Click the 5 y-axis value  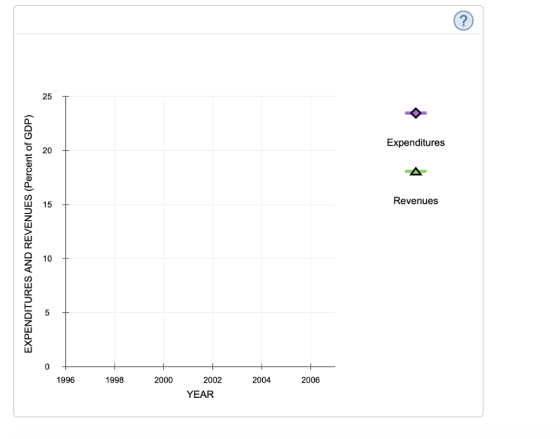click(x=47, y=313)
